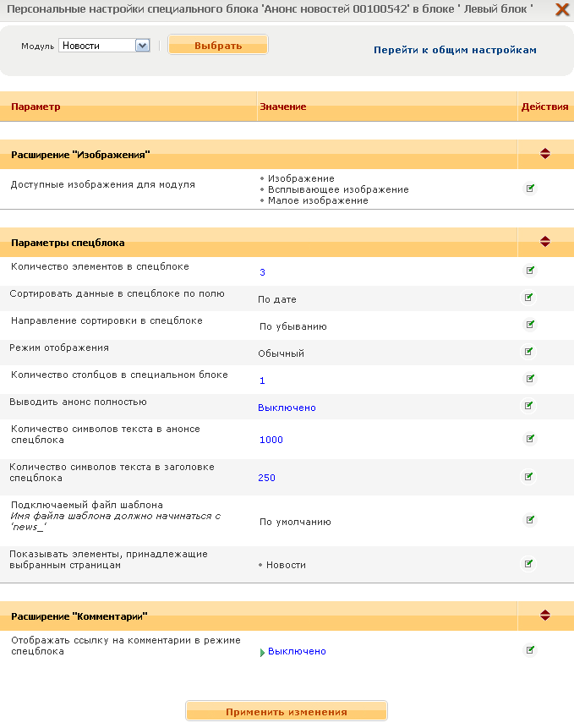This screenshot has height=728, width=574.
Task: Edit the number of columns setting
Action: tap(530, 379)
